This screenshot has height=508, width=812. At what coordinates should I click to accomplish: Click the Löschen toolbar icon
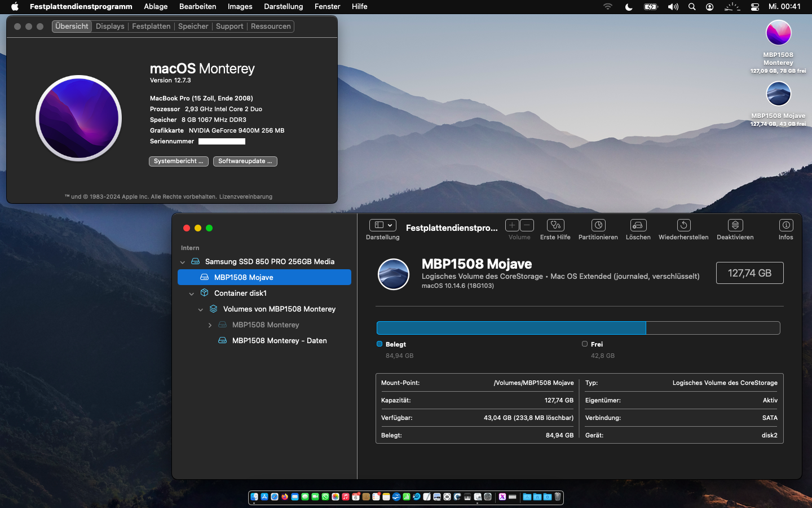coord(638,225)
